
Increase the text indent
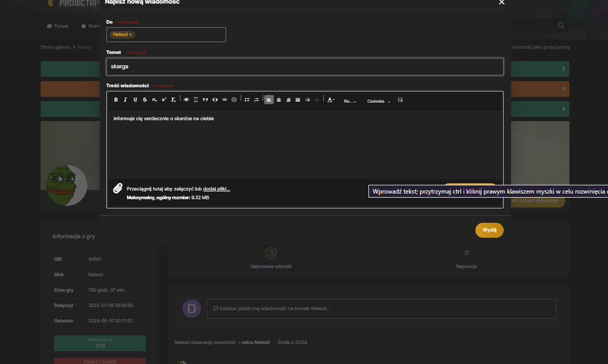[x=308, y=100]
